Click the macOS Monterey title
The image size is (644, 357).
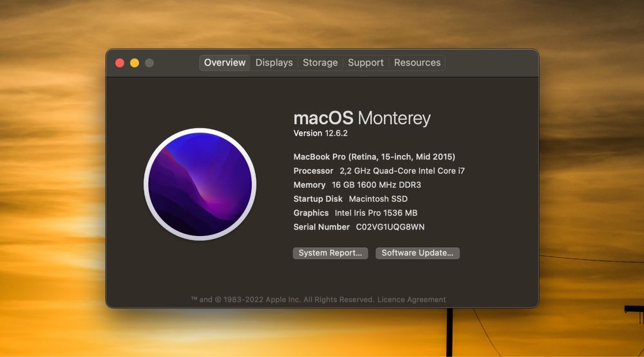(x=362, y=118)
